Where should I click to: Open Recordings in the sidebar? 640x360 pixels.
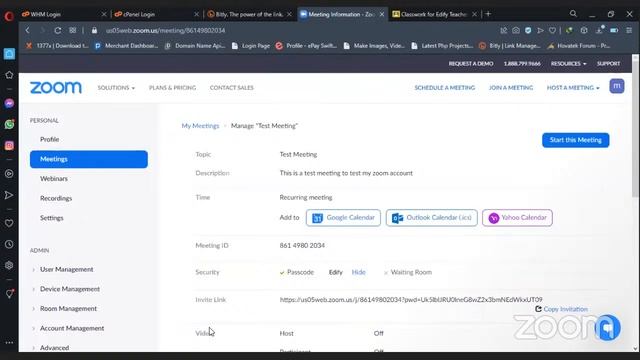[x=56, y=198]
